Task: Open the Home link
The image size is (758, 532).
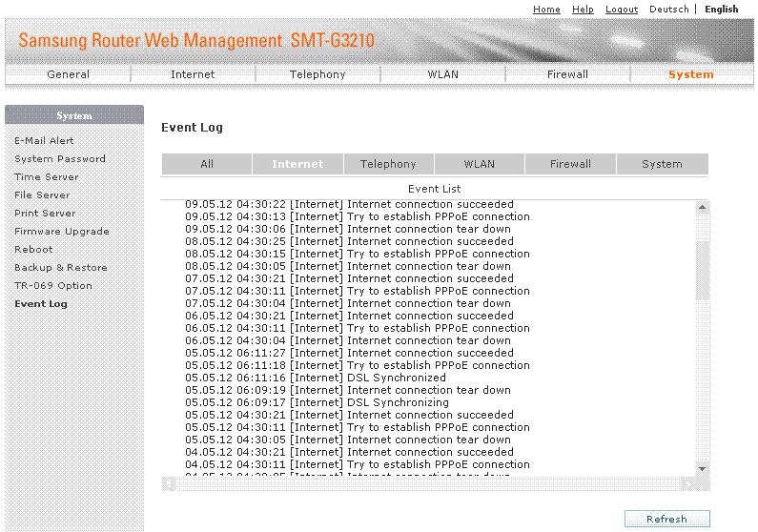Action: 546,10
